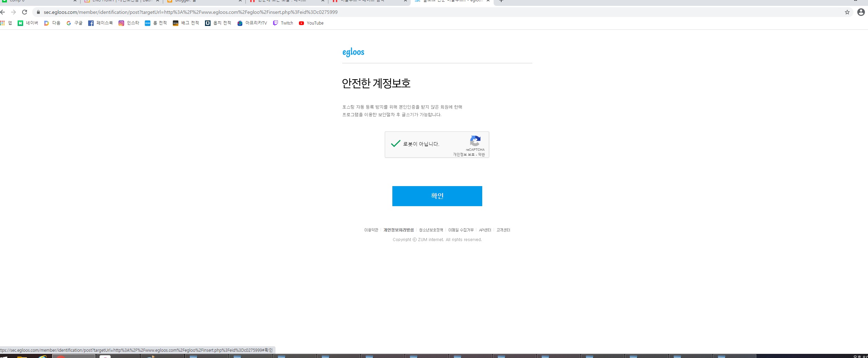Open the 이용약관 footer link

pyautogui.click(x=371, y=230)
